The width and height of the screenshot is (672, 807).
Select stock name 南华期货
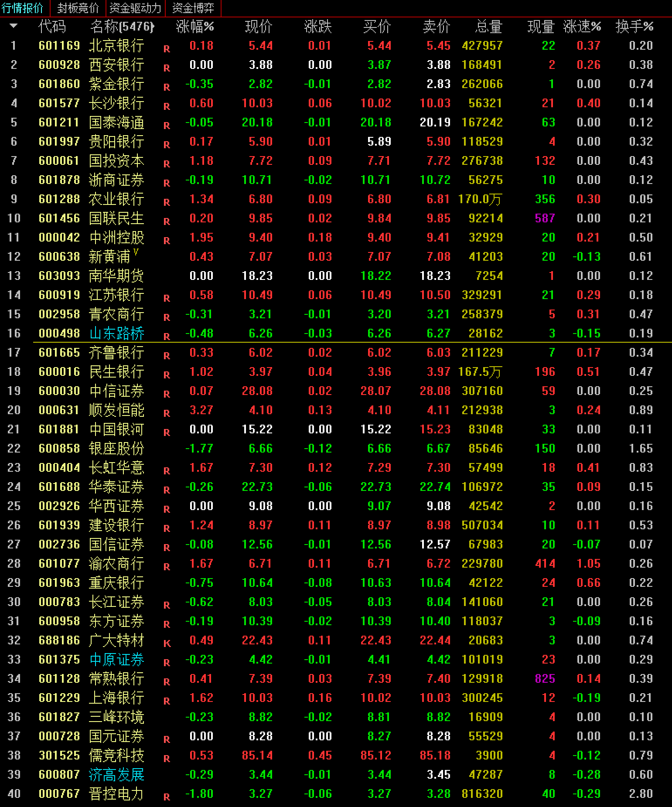click(116, 276)
